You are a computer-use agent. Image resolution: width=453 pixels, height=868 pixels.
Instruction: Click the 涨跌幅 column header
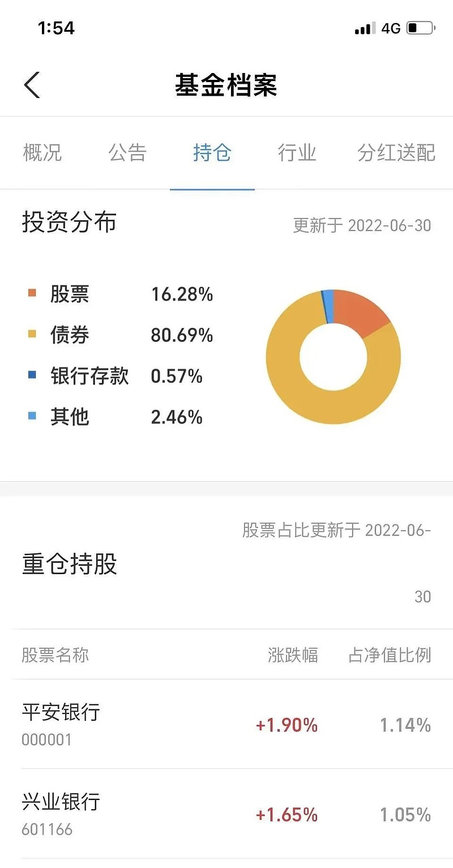[x=293, y=655]
